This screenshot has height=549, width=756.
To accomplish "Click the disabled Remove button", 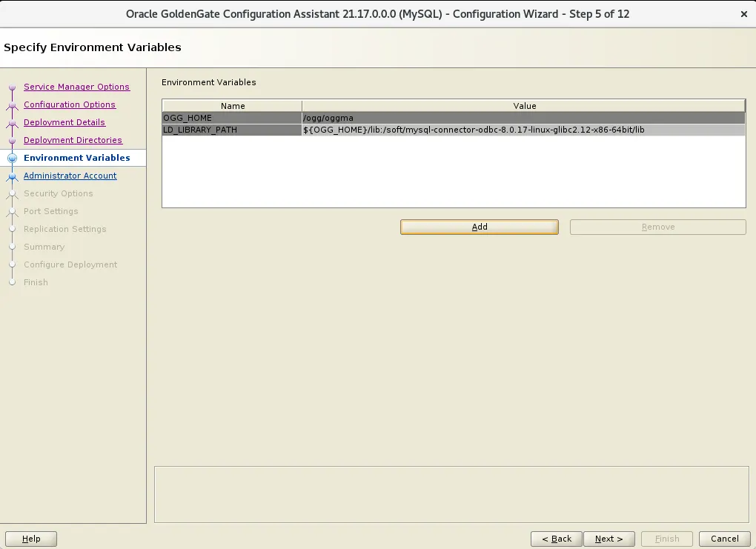I will [x=657, y=227].
